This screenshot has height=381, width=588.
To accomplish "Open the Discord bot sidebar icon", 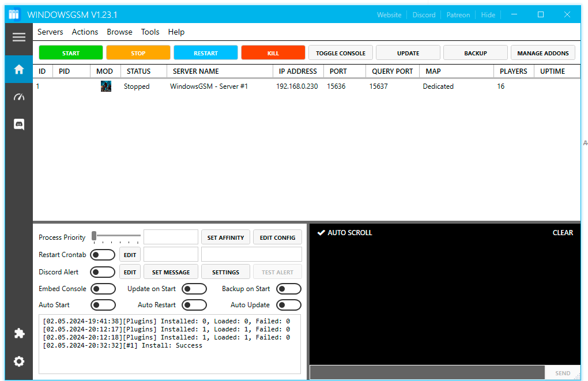I will point(19,124).
